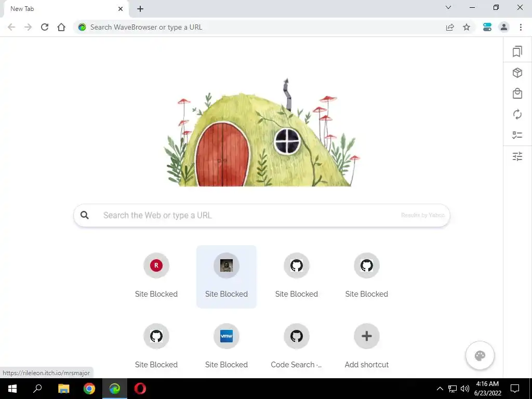Click the sync arrows sidebar icon
Image resolution: width=532 pixels, height=399 pixels.
pyautogui.click(x=517, y=114)
